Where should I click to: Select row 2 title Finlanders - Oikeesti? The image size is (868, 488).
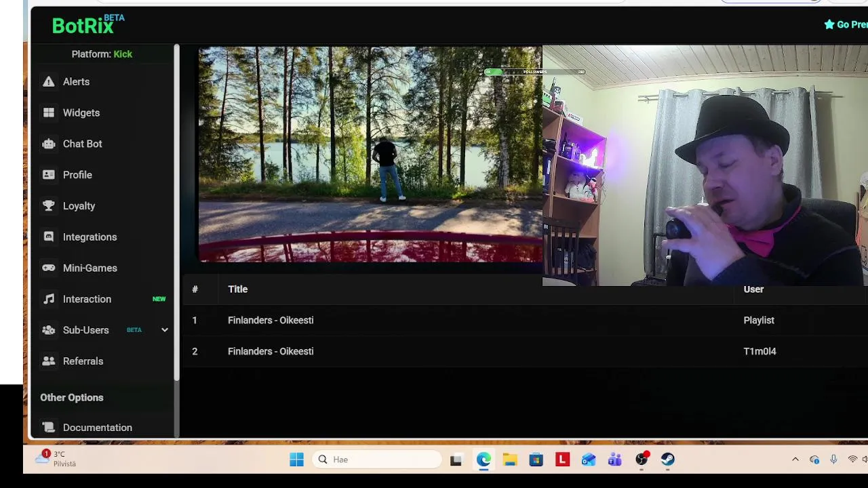(271, 352)
